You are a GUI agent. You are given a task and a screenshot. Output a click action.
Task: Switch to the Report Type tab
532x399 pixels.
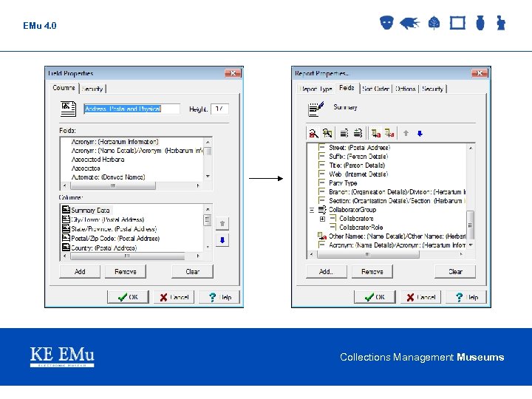pos(316,89)
